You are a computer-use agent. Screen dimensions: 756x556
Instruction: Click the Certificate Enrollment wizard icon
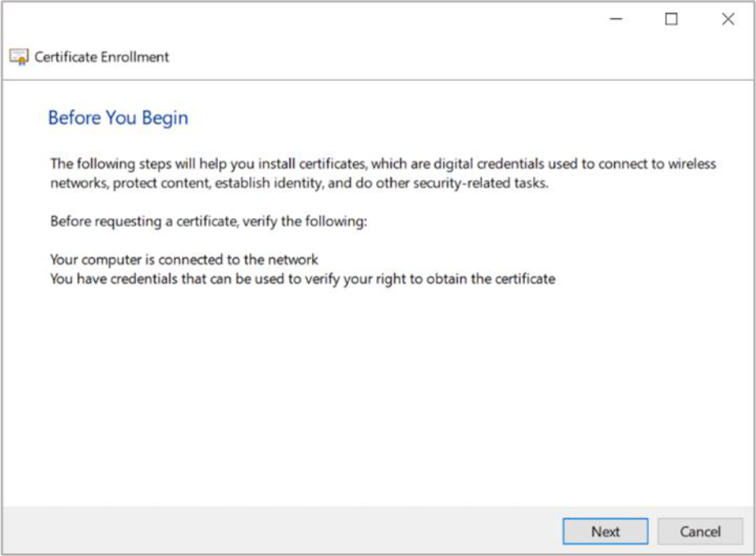click(x=18, y=57)
